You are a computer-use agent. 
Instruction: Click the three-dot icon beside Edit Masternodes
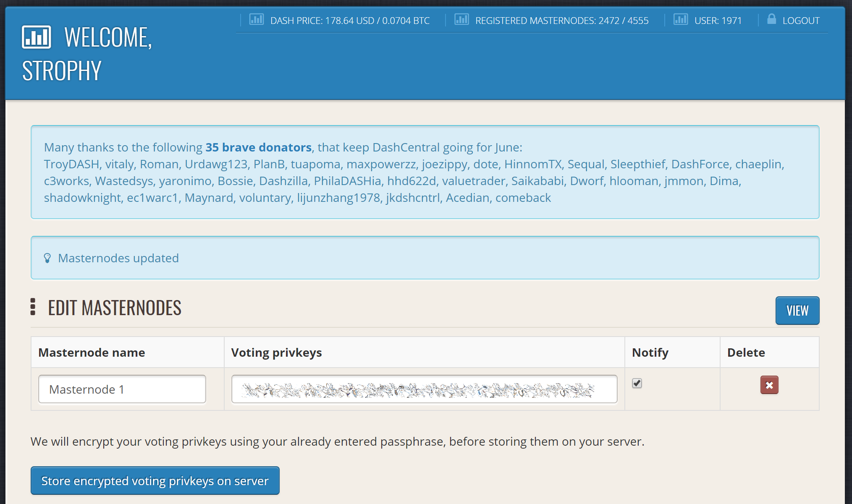33,307
